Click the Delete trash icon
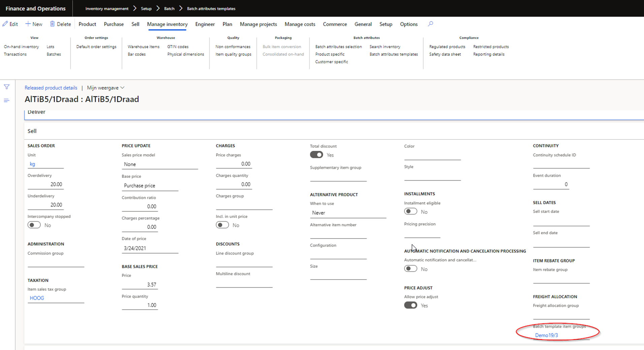This screenshot has height=350, width=644. click(52, 24)
